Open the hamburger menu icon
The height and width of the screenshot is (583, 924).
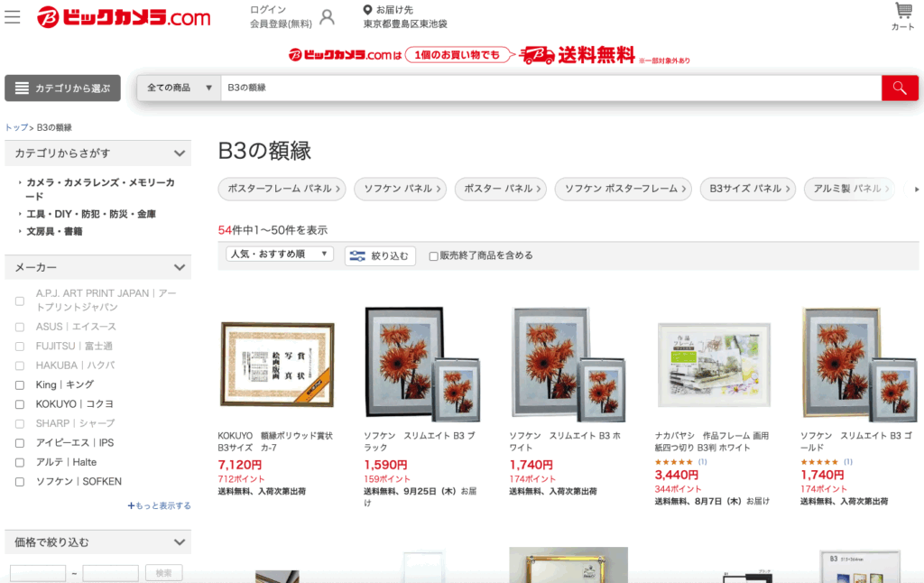pyautogui.click(x=13, y=17)
